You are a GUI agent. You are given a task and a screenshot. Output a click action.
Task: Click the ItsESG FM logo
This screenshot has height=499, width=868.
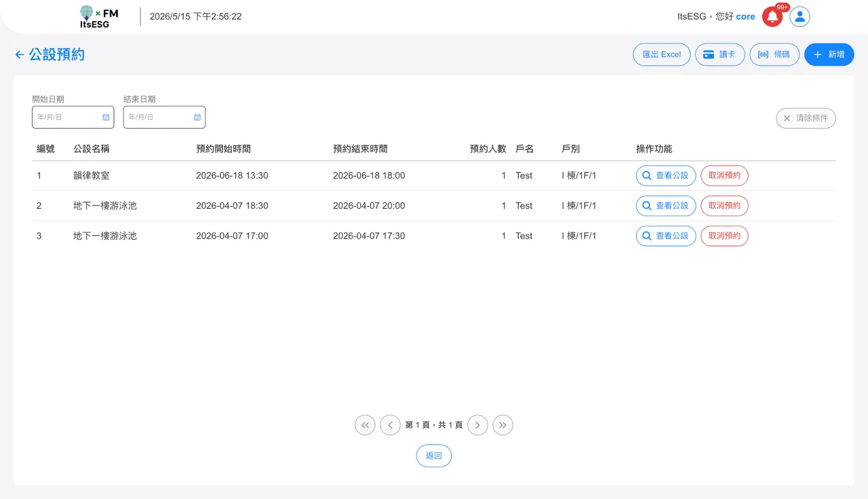tap(99, 17)
